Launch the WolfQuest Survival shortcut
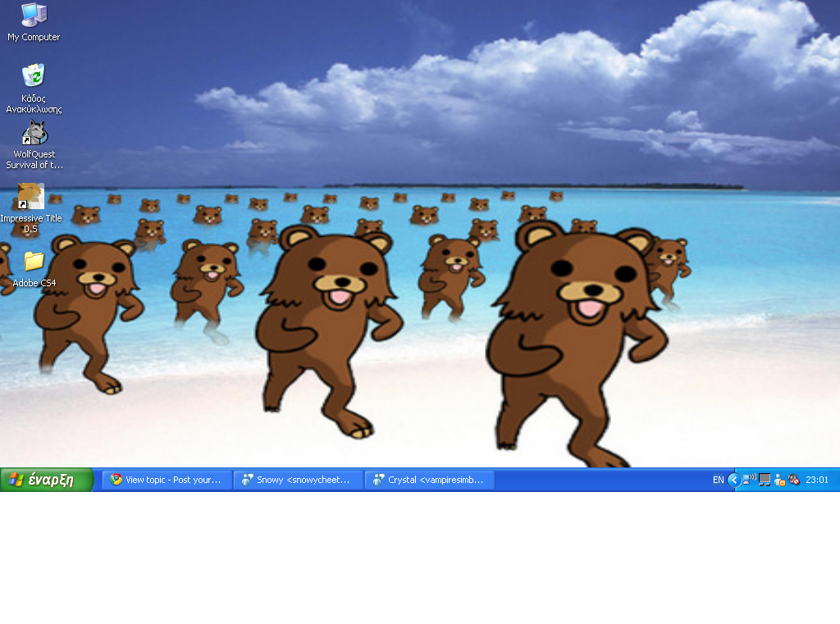 (x=34, y=134)
